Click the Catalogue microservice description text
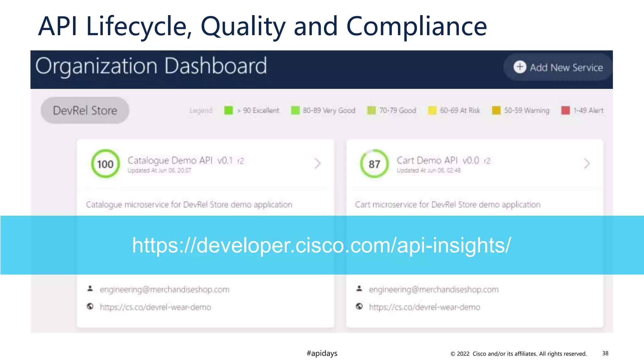This screenshot has width=644, height=362. [189, 205]
